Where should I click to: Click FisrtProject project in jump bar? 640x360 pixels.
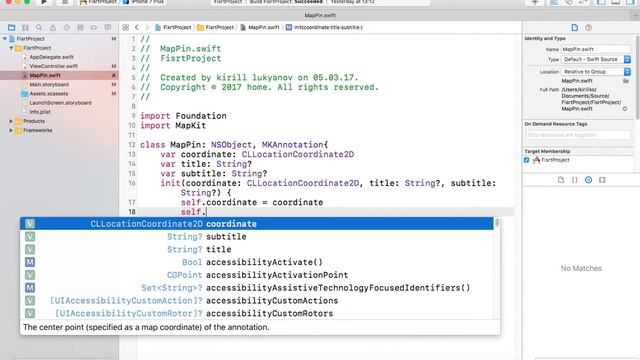coord(173,27)
